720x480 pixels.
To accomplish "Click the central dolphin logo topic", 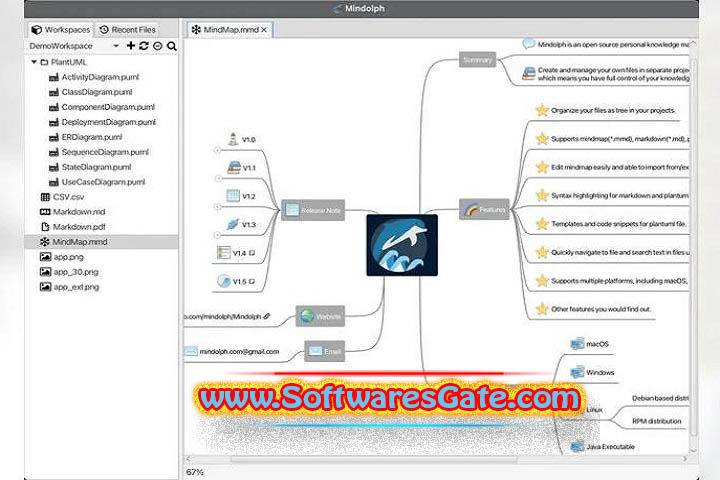I will tap(402, 245).
